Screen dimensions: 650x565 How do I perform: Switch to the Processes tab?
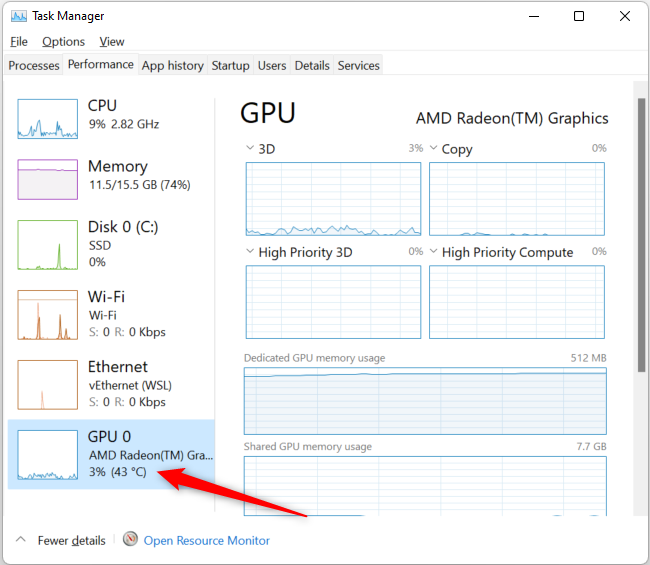(34, 65)
